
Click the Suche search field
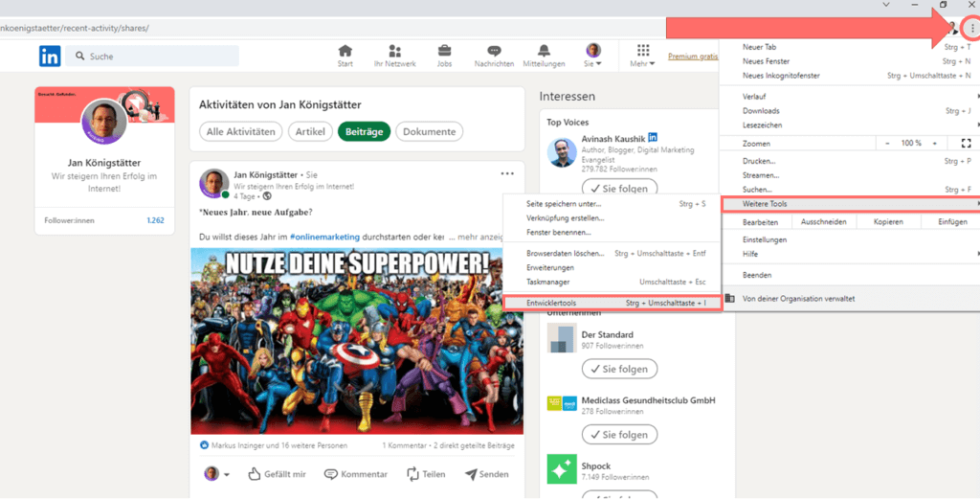(x=152, y=57)
